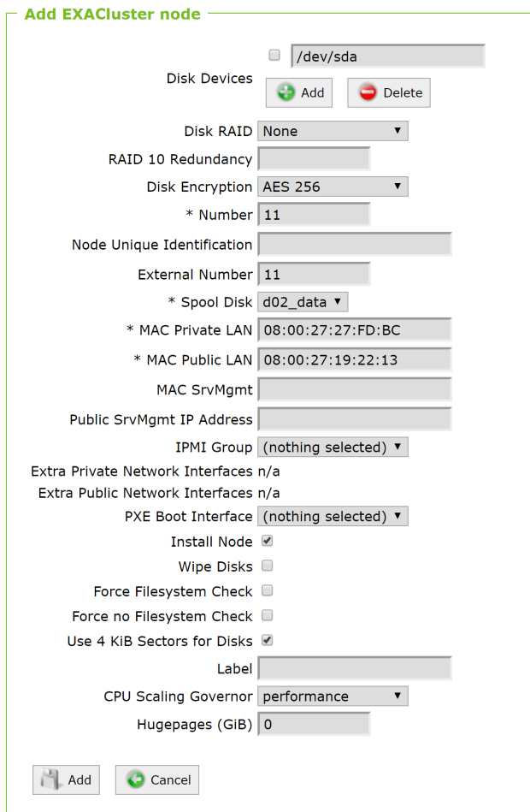Enable the Wipe Disks checkbox
The height and width of the screenshot is (812, 530).
[x=267, y=566]
